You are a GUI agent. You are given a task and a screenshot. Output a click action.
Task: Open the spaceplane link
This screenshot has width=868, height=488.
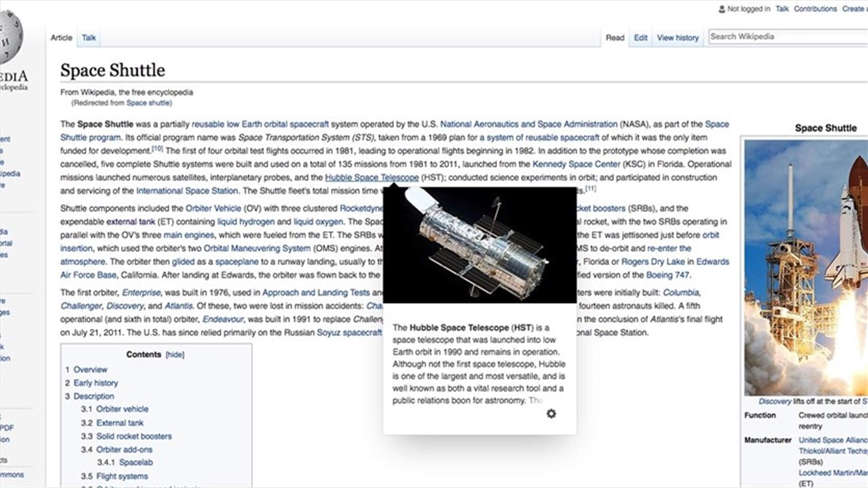pos(237,262)
